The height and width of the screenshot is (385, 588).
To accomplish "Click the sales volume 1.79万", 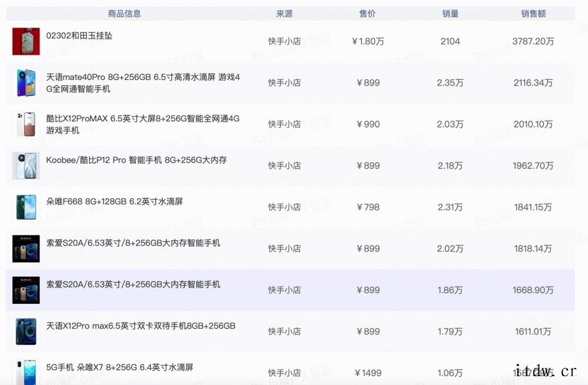I will tap(450, 331).
